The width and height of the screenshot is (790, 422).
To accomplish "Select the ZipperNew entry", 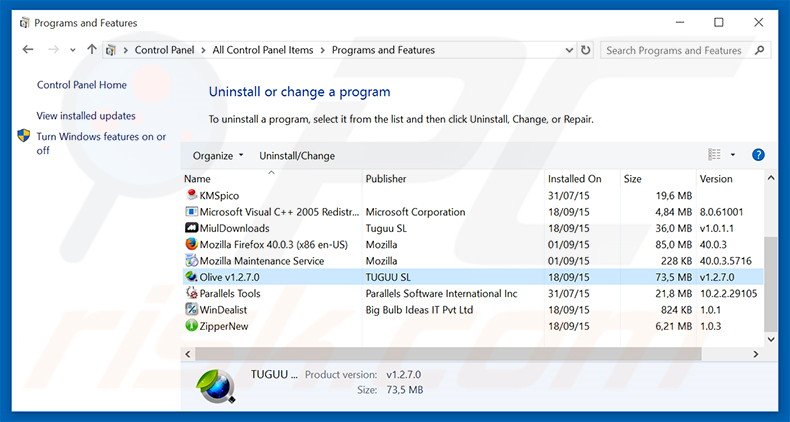I will [x=472, y=326].
